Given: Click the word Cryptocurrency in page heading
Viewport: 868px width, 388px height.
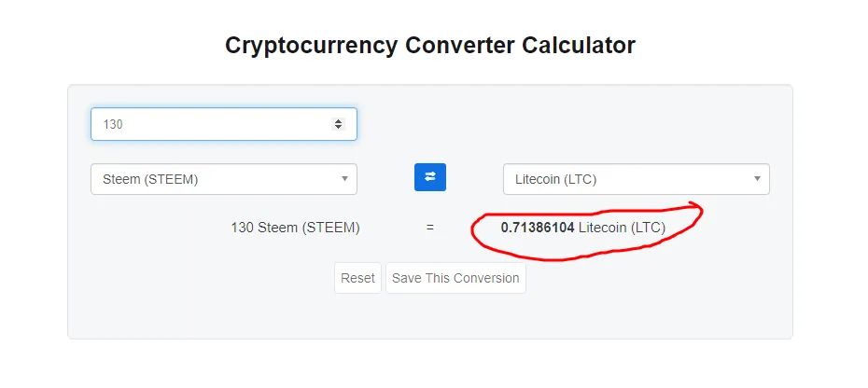Looking at the screenshot, I should [311, 46].
